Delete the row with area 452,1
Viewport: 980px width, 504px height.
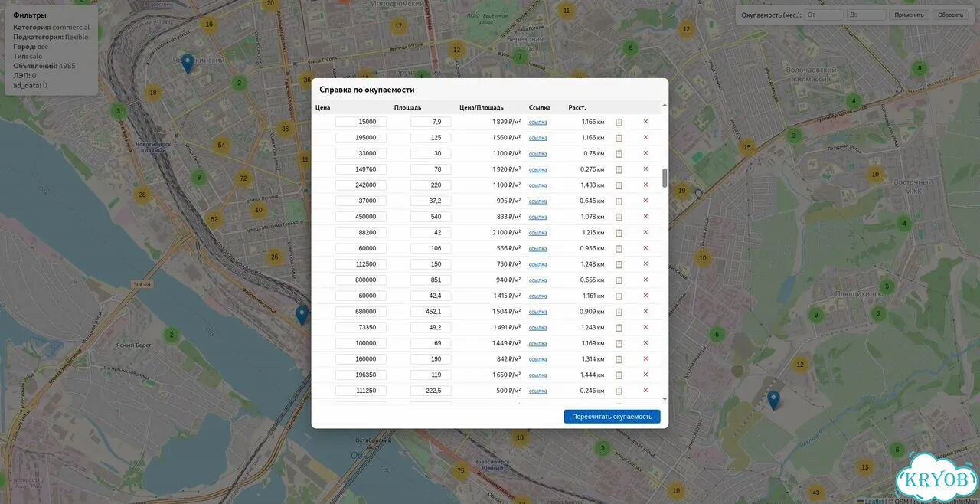pos(645,311)
